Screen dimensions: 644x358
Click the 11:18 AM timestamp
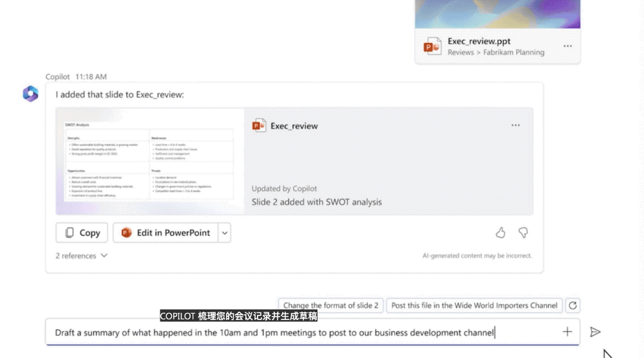91,77
